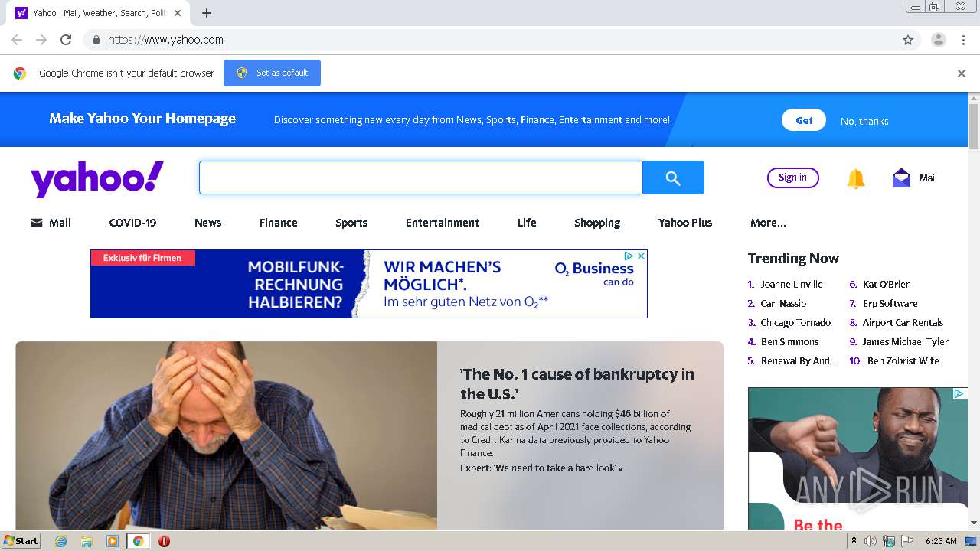This screenshot has height=551, width=980.
Task: Click the volume speaker tray icon
Action: tap(871, 541)
